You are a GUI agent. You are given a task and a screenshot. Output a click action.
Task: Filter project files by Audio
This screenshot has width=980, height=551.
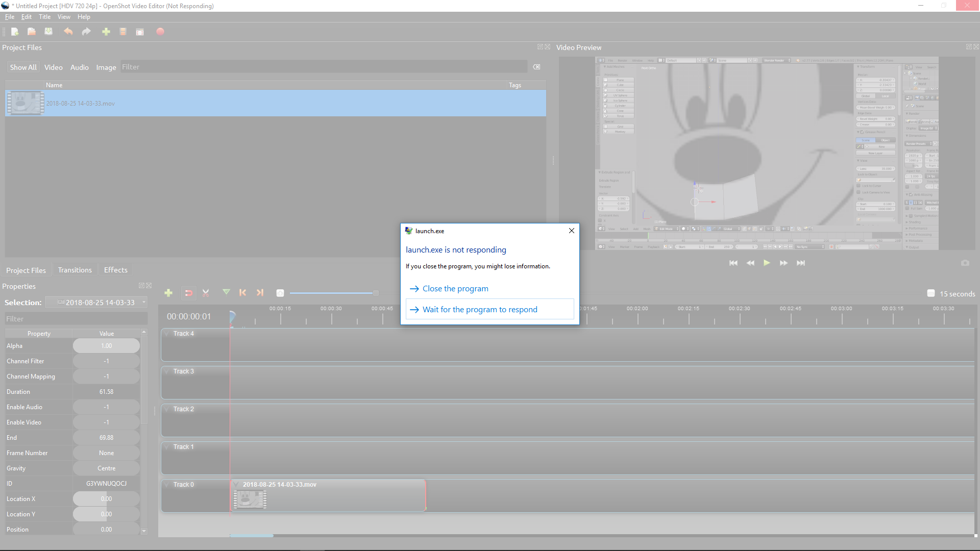(79, 67)
